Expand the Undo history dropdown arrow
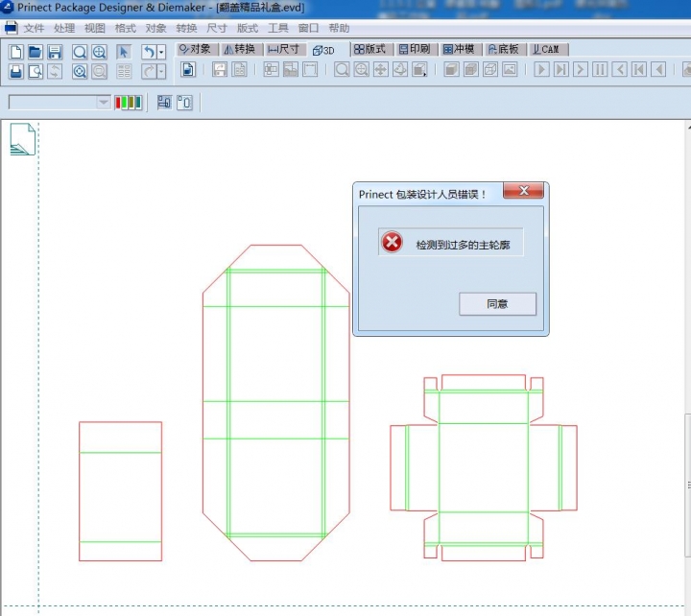 (x=161, y=52)
